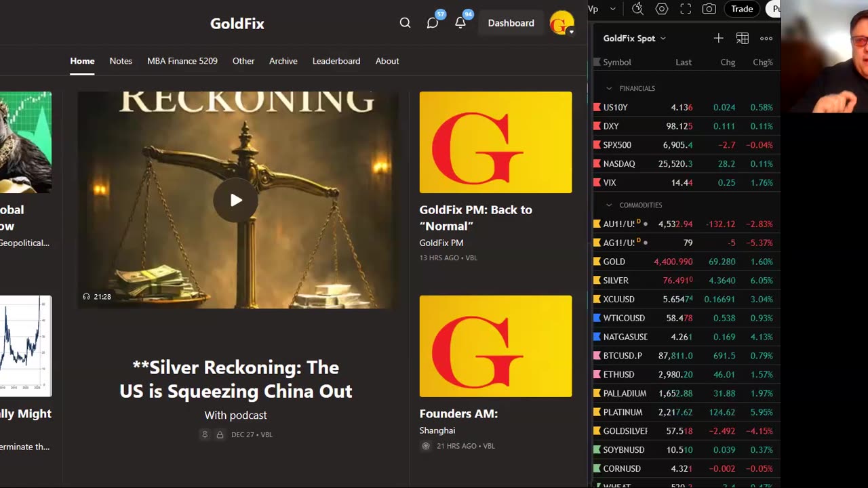The width and height of the screenshot is (868, 488).
Task: Click the flag icon beside DXY
Action: (597, 126)
